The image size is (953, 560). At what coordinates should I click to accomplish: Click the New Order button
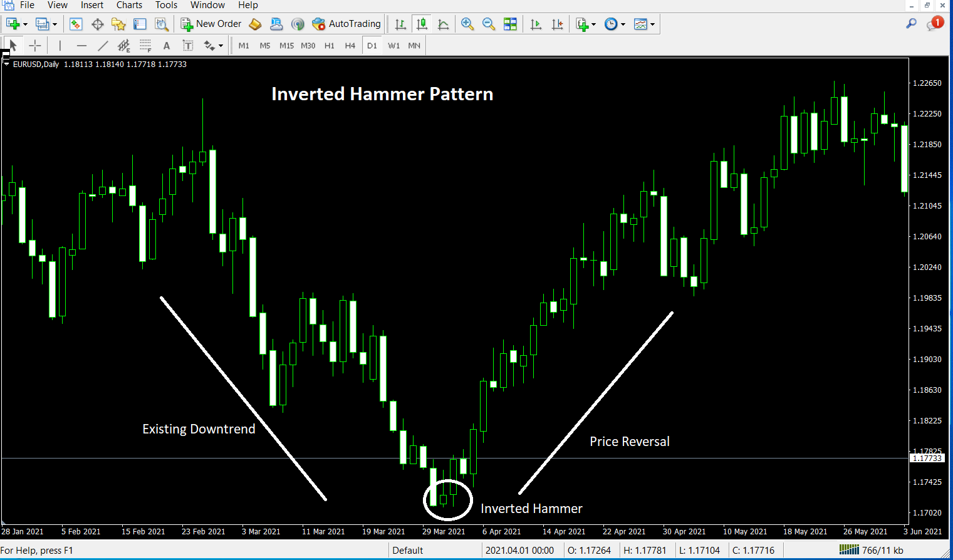coord(211,24)
